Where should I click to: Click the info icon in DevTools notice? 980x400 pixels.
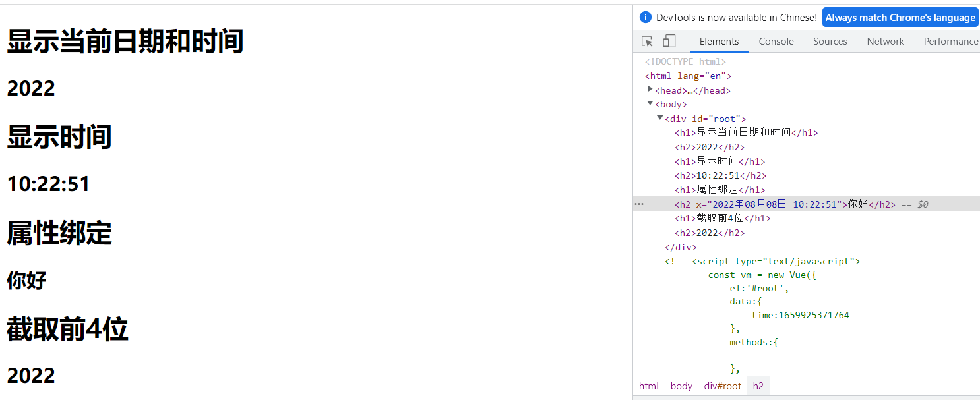pos(646,18)
